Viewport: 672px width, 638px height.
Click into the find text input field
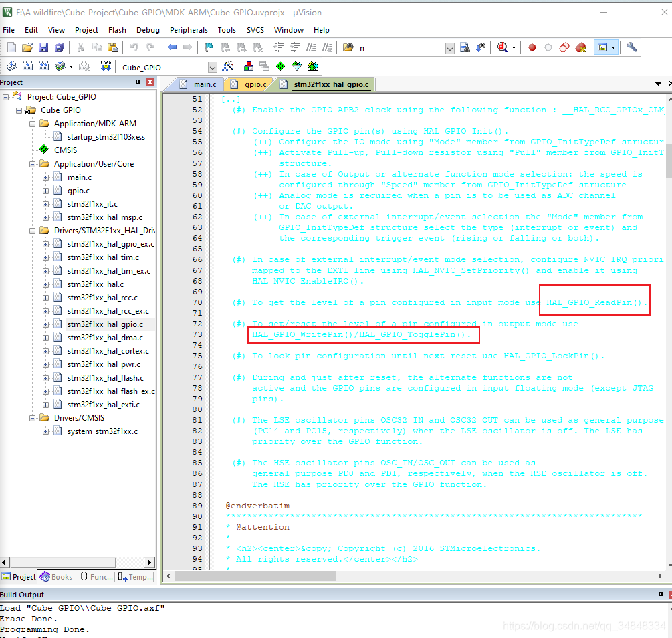(401, 48)
